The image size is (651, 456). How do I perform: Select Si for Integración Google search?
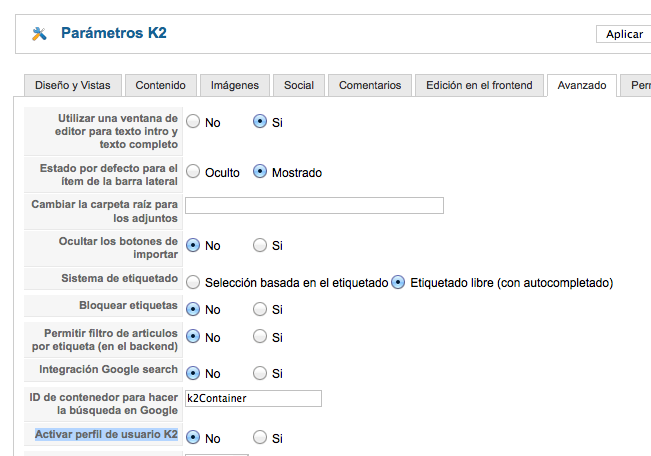click(x=260, y=373)
